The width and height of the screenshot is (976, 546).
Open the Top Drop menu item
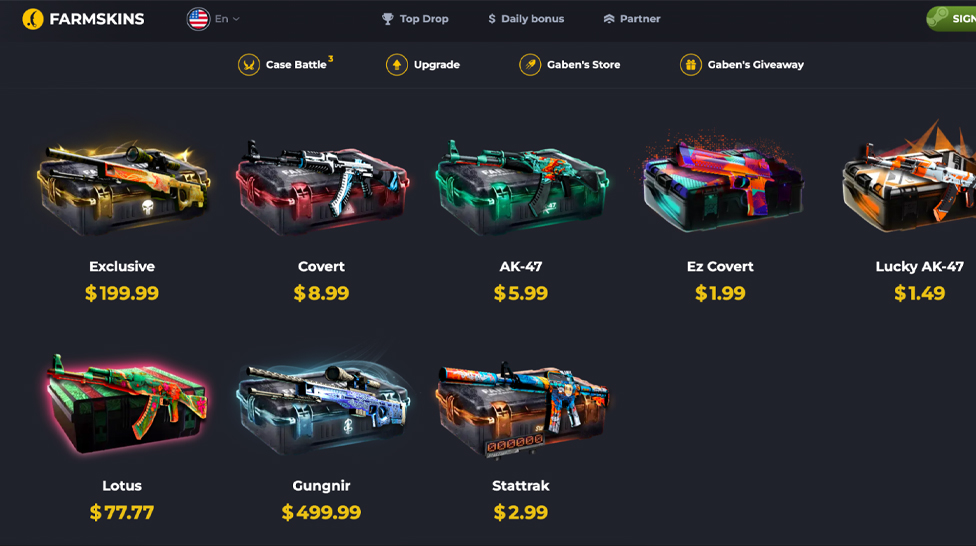(415, 19)
